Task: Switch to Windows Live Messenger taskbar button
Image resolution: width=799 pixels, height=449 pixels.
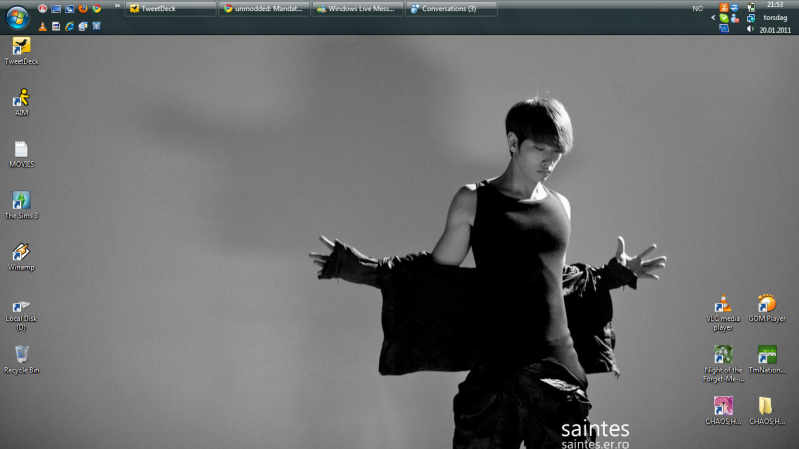Action: click(357, 9)
